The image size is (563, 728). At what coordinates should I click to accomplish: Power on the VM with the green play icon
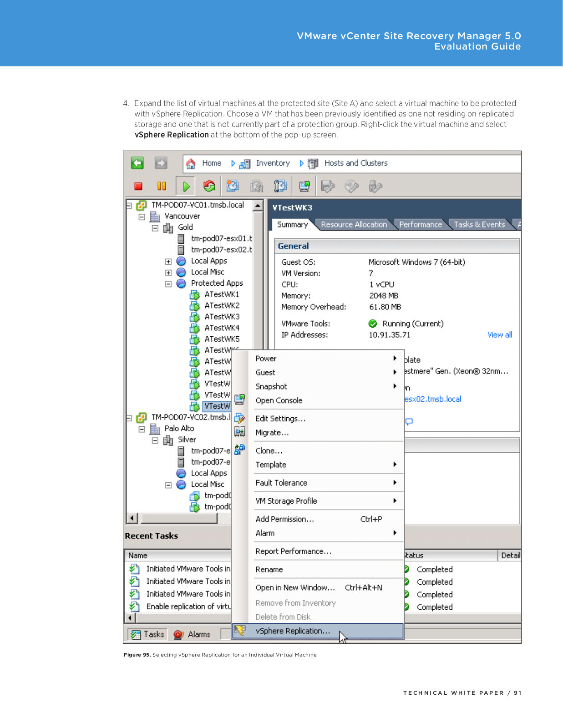pos(186,186)
